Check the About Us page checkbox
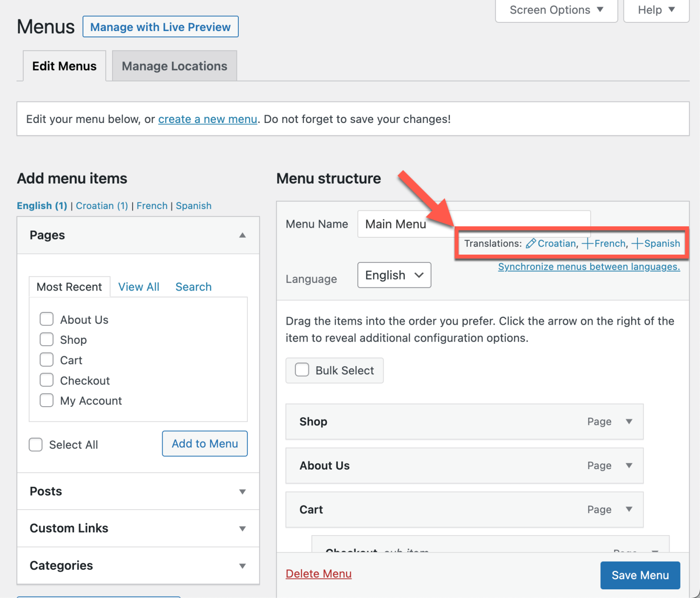This screenshot has width=700, height=598. 46,319
